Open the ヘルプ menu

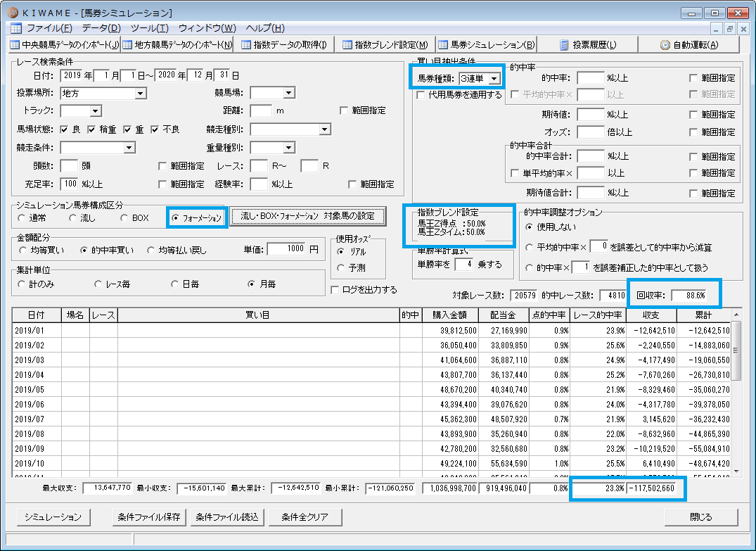(x=265, y=28)
